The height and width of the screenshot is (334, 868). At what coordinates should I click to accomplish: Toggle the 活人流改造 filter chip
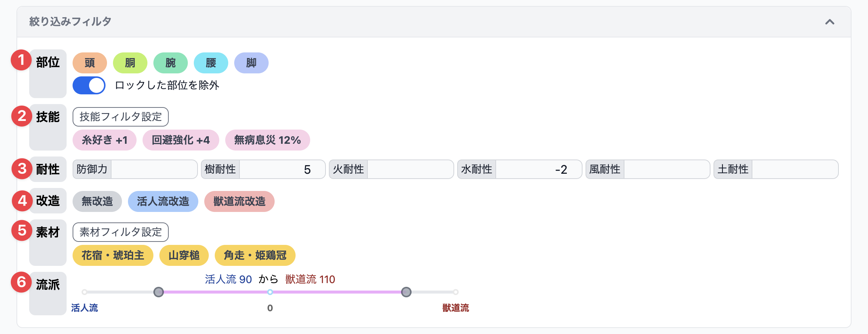163,201
